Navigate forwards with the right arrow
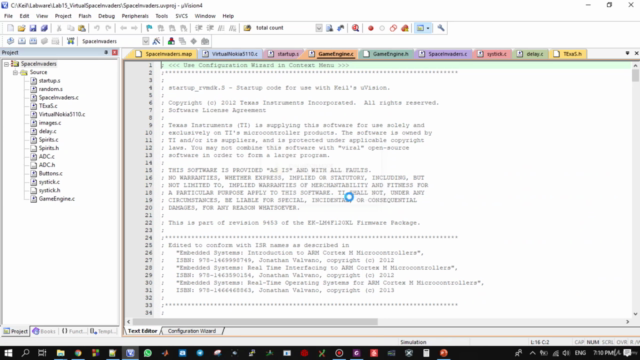Screen dimensions: 640x360 pyautogui.click(x=134, y=28)
